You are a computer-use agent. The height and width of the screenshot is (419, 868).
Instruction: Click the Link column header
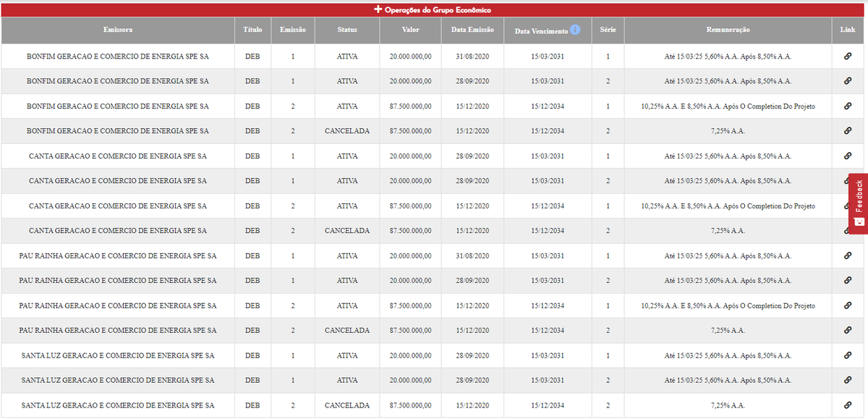pyautogui.click(x=848, y=30)
